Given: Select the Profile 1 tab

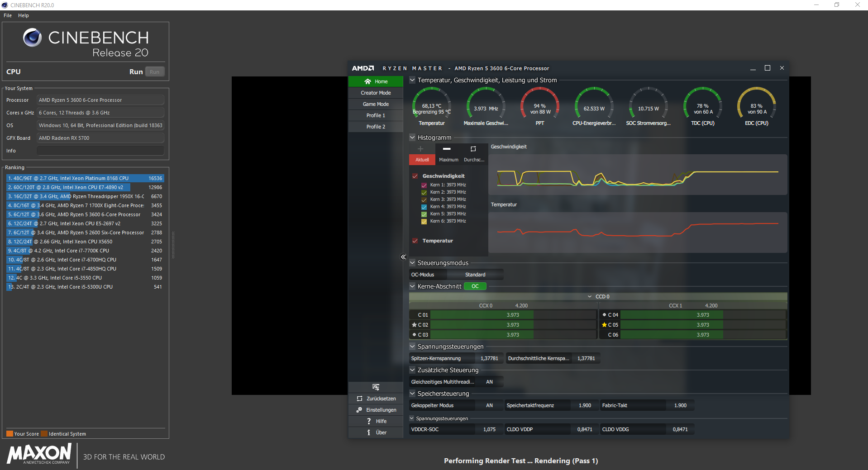Looking at the screenshot, I should coord(376,115).
